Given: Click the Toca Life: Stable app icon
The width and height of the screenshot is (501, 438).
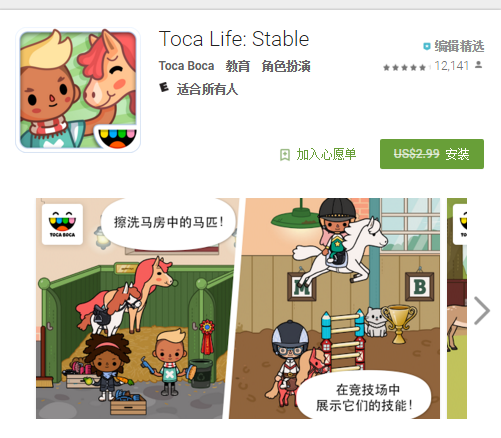Looking at the screenshot, I should click(x=78, y=90).
